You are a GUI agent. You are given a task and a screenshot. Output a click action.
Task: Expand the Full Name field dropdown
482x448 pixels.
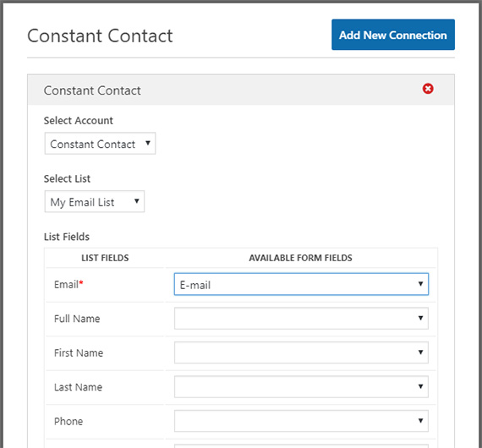301,319
